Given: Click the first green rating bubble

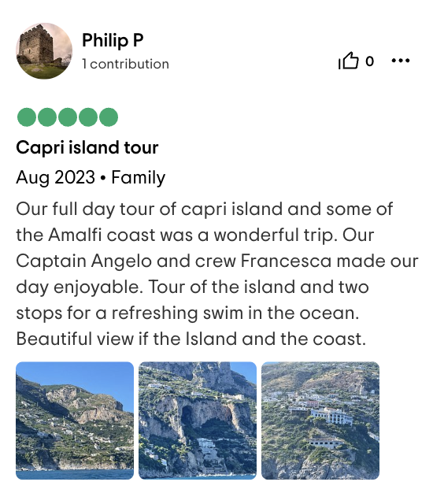Looking at the screenshot, I should tap(26, 117).
